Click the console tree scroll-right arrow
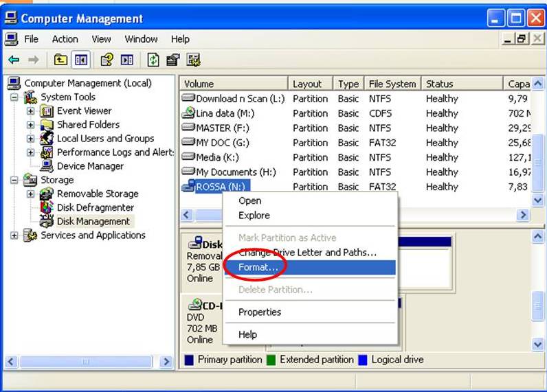 click(x=166, y=362)
